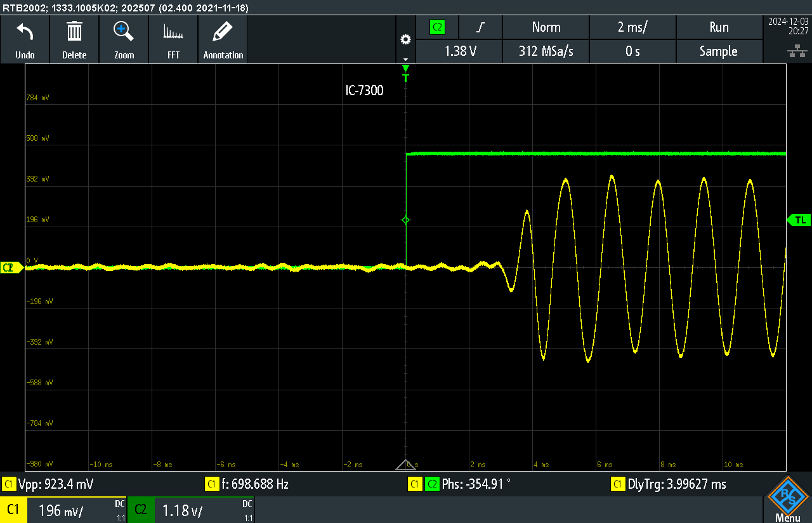Click the TL trigger level marker
Image resolution: width=812 pixels, height=523 pixels.
click(x=801, y=220)
